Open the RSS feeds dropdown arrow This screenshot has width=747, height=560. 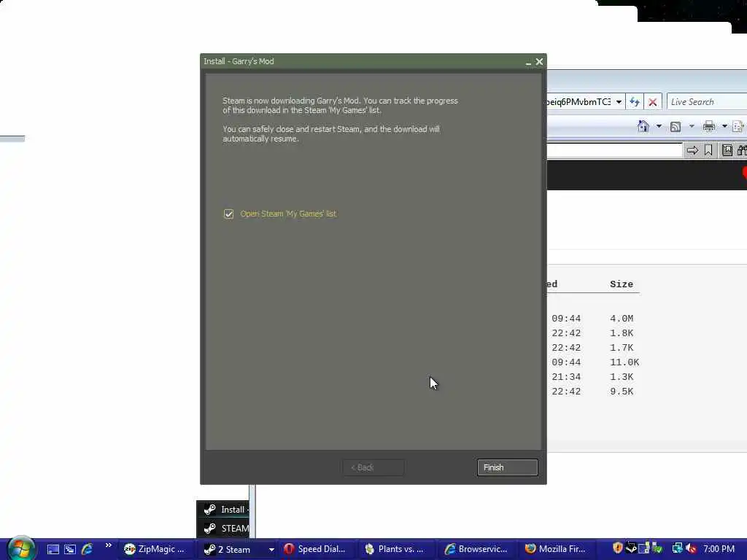(692, 126)
